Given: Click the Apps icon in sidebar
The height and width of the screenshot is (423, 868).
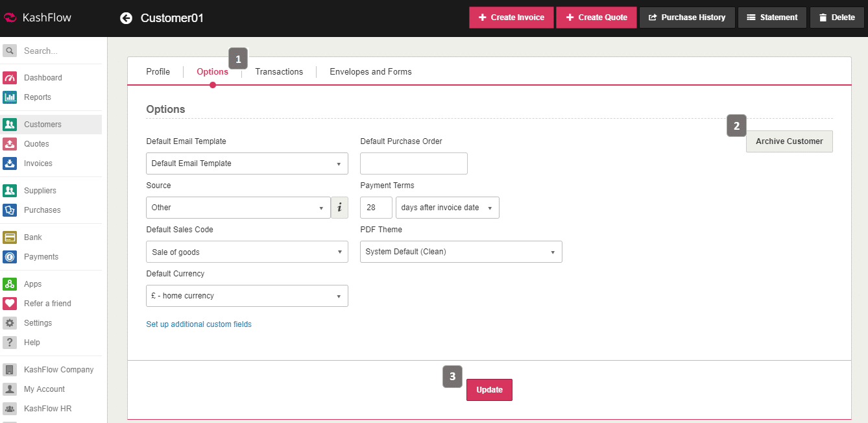Looking at the screenshot, I should click(10, 284).
